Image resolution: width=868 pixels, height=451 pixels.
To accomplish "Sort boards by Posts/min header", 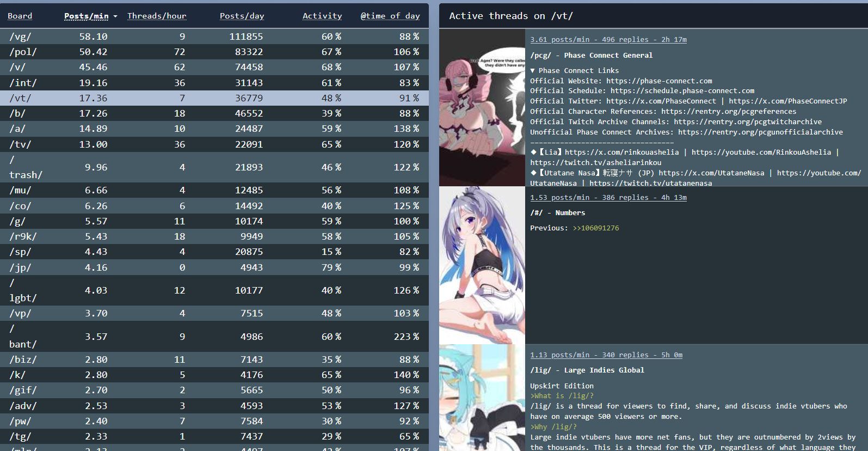I will click(x=87, y=16).
